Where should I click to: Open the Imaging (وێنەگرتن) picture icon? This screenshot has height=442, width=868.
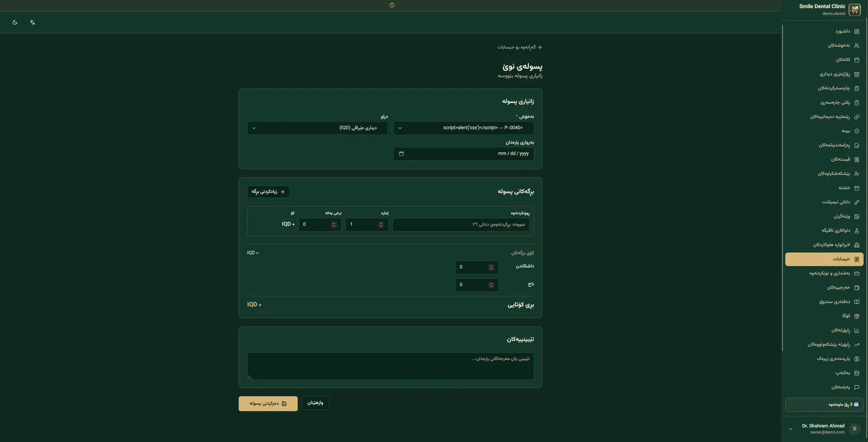click(x=857, y=216)
